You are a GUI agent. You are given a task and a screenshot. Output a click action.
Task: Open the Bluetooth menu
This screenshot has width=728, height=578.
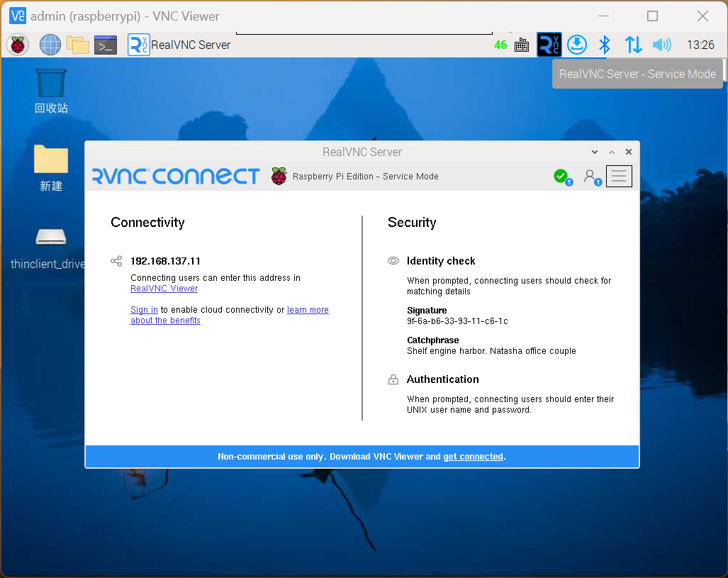[605, 45]
